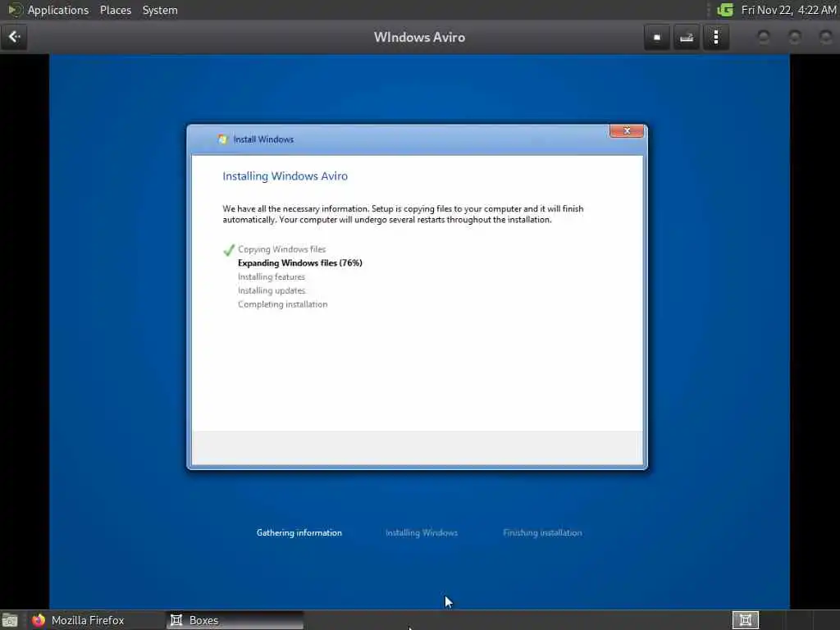Click the fullscreen square button in Boxes header
This screenshot has width=840, height=630.
657,38
